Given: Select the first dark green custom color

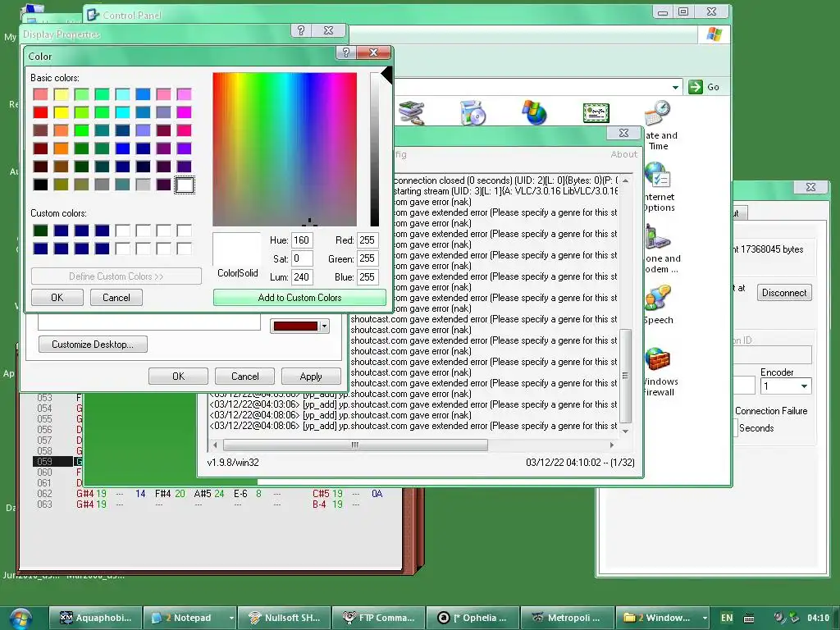Looking at the screenshot, I should [x=40, y=231].
